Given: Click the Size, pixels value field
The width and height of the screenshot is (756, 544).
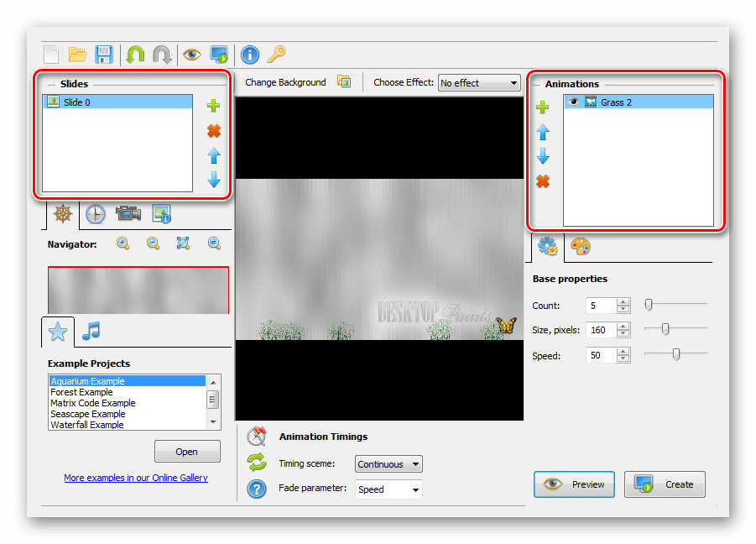Looking at the screenshot, I should point(601,330).
